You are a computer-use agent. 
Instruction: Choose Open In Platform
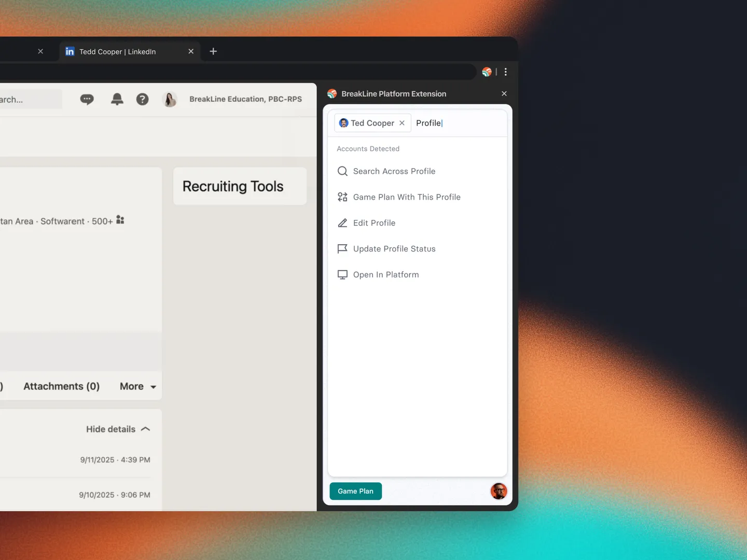(418, 275)
